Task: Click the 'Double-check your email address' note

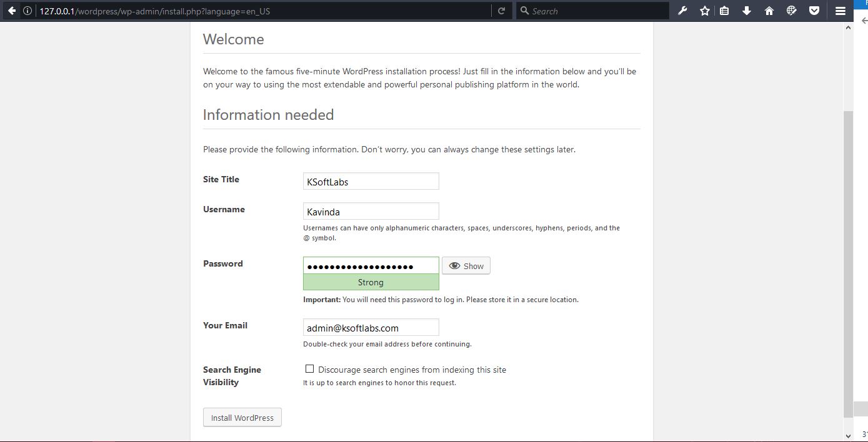Action: (x=387, y=344)
